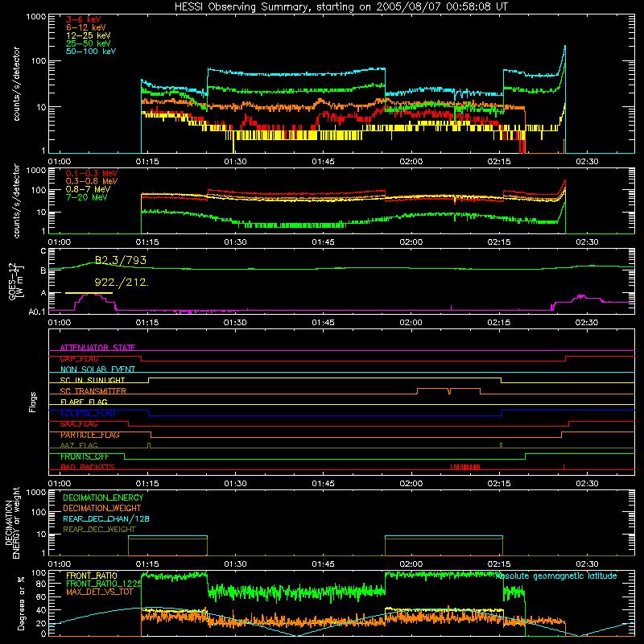The width and height of the screenshot is (644, 644).
Task: Click the HESSI Observing Summary title
Action: (341, 7)
